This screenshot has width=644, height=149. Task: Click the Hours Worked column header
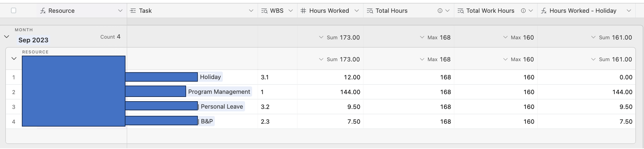pos(330,11)
